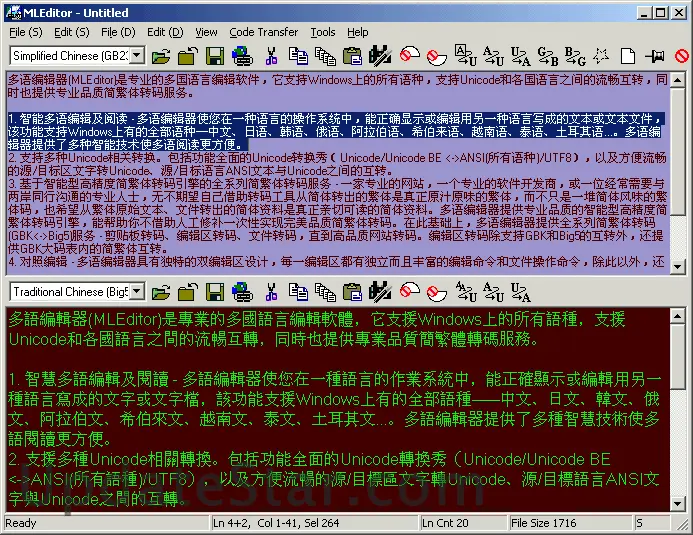693x535 pixels.
Task: Click the second folder icon in the Traditional Chinese toolbar
Action: (188, 292)
